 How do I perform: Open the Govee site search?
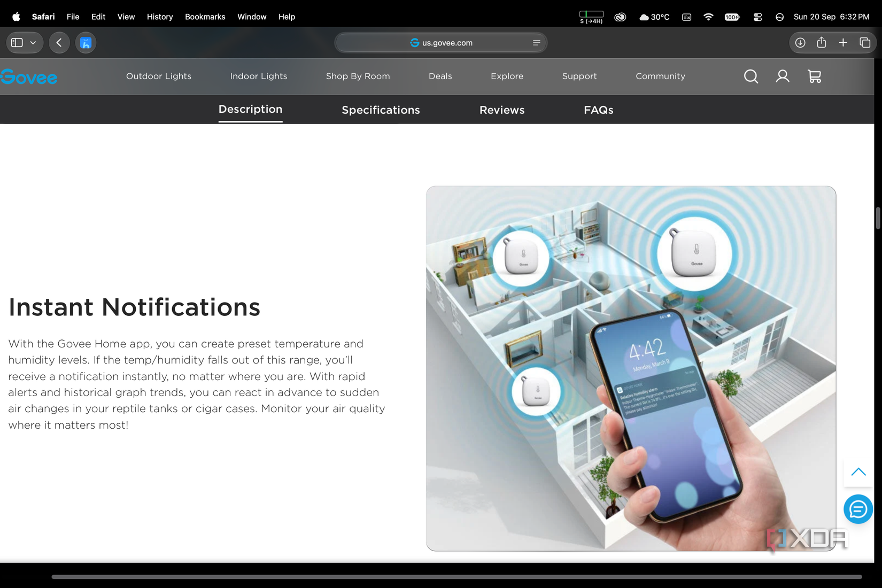(x=751, y=76)
